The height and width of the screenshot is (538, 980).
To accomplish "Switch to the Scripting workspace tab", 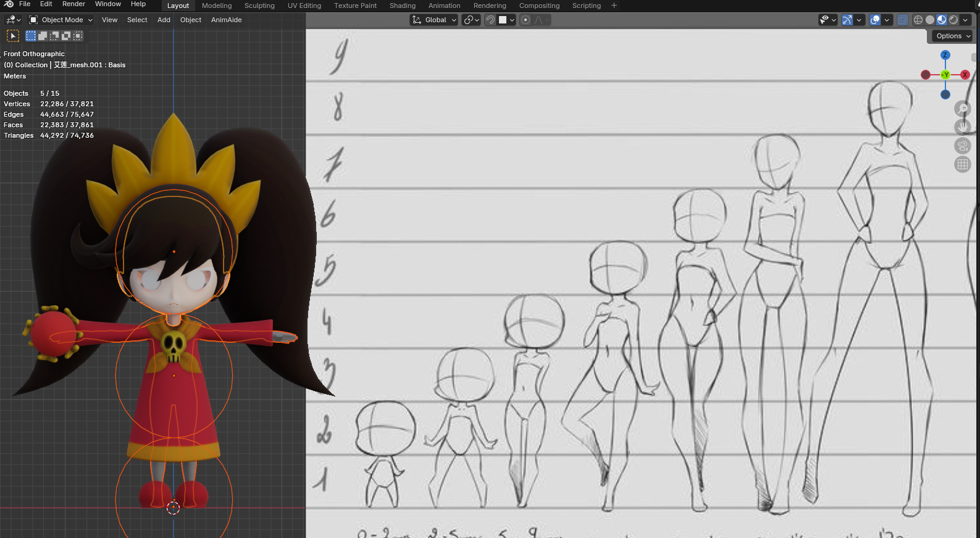I will [587, 6].
